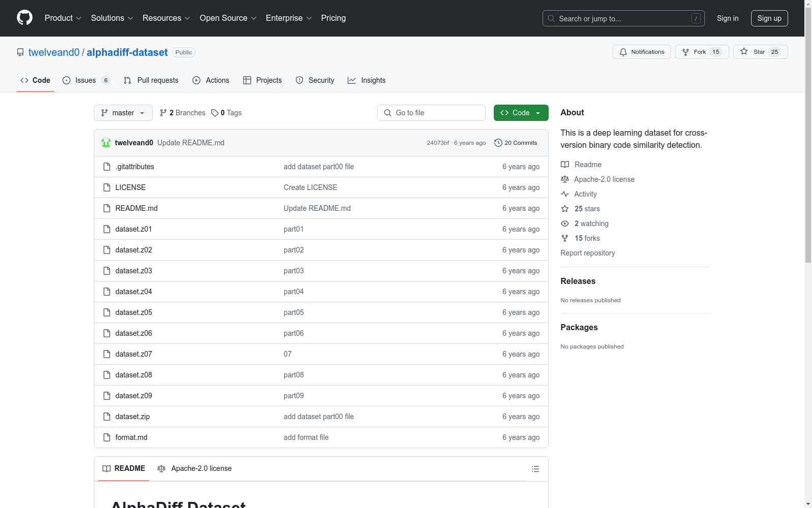812x508 pixels.
Task: Expand the Open Source menu
Action: [228, 18]
